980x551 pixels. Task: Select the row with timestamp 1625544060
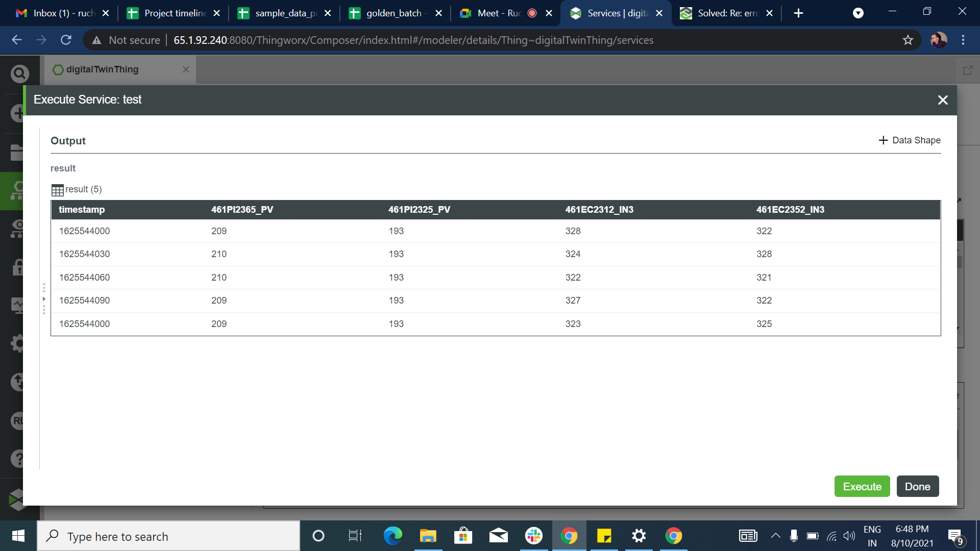coord(85,278)
